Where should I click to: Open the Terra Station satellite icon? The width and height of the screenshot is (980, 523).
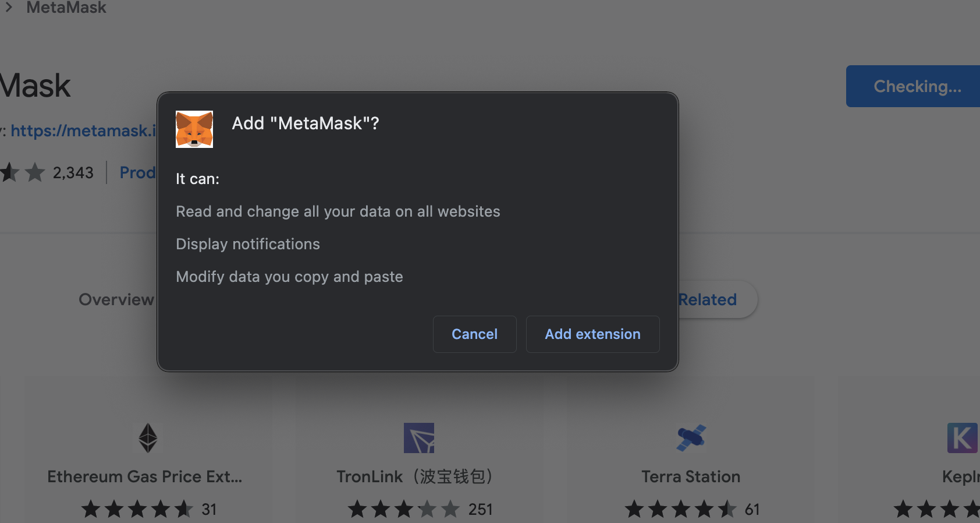point(691,438)
